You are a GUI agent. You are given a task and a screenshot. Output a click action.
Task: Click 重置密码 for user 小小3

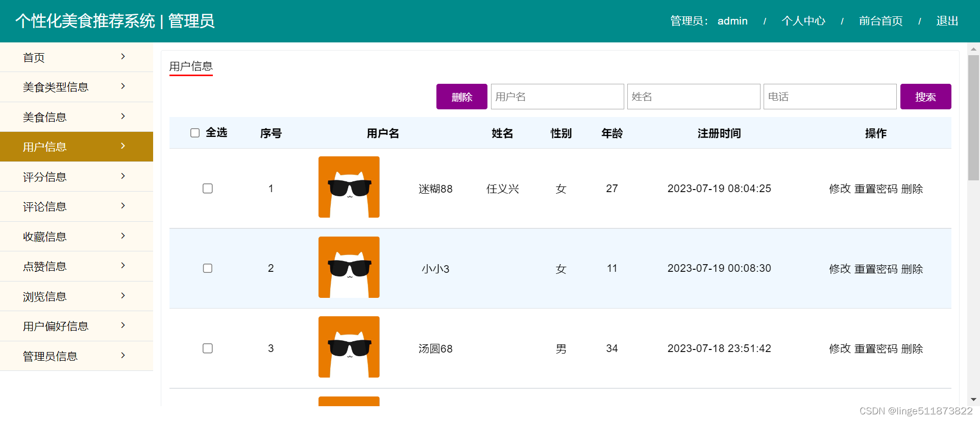(x=876, y=269)
